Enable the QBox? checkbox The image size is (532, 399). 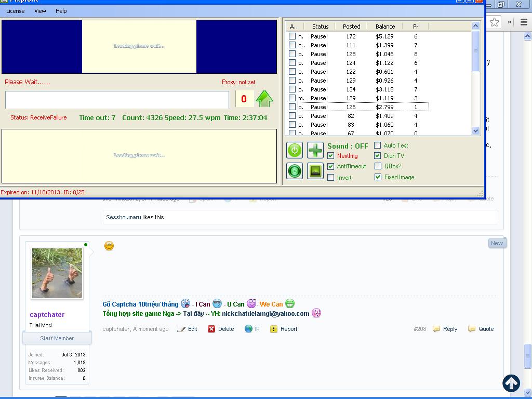[378, 166]
